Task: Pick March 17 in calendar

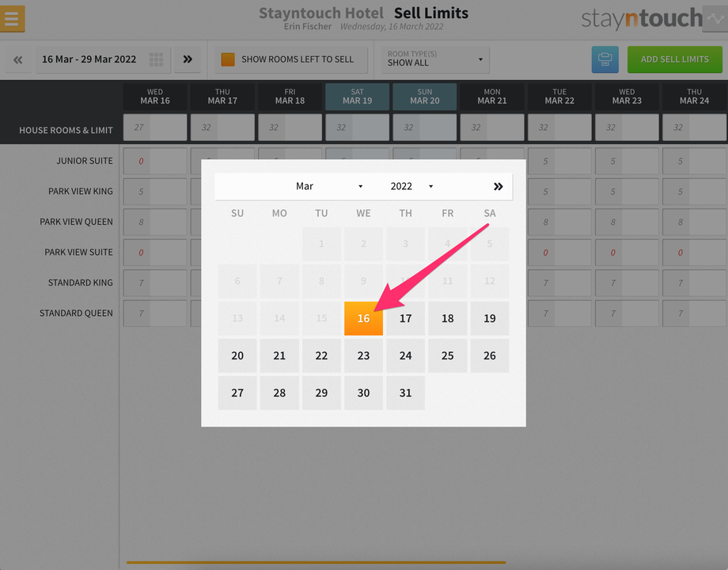Action: (405, 319)
